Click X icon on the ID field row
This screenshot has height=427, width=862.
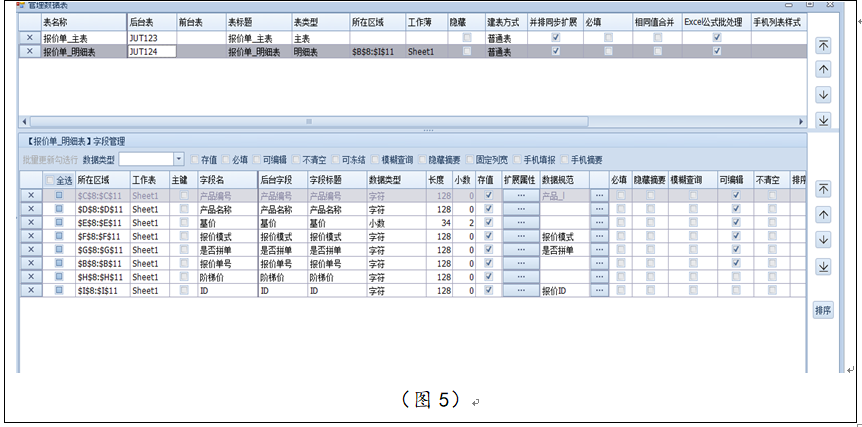click(30, 291)
